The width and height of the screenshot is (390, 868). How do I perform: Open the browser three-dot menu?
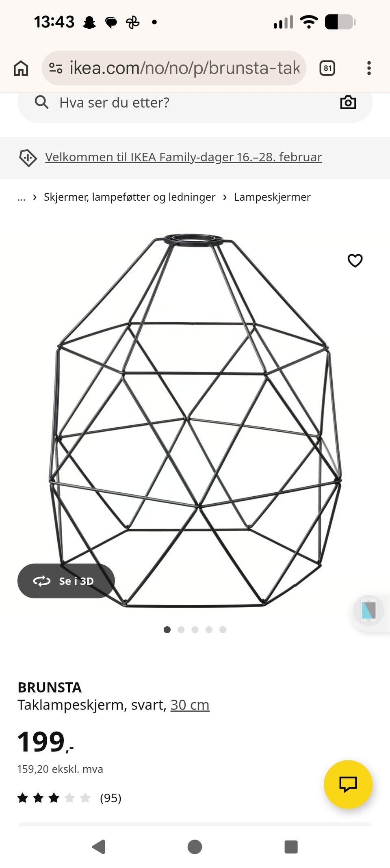click(369, 68)
